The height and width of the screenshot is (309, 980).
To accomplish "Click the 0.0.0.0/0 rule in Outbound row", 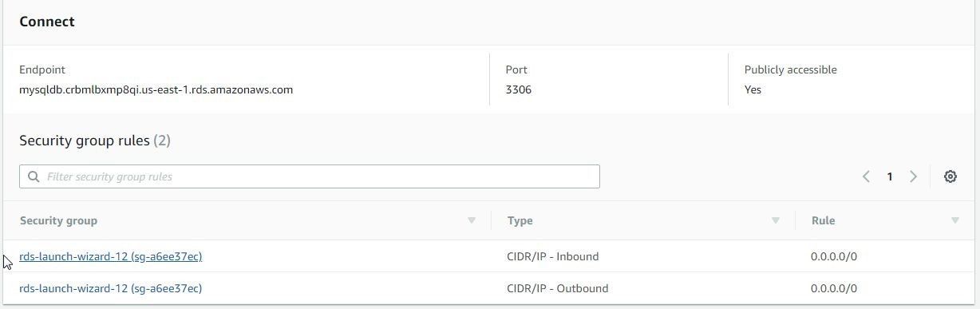I will 834,288.
